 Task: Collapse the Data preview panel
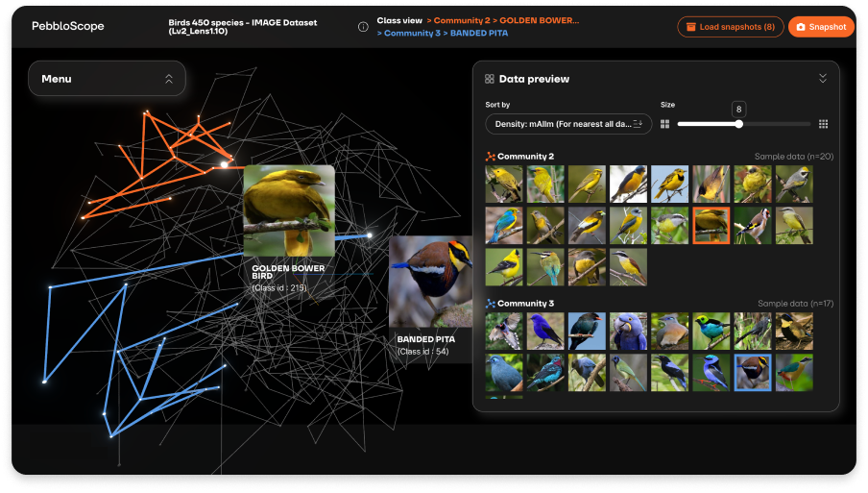pos(822,79)
